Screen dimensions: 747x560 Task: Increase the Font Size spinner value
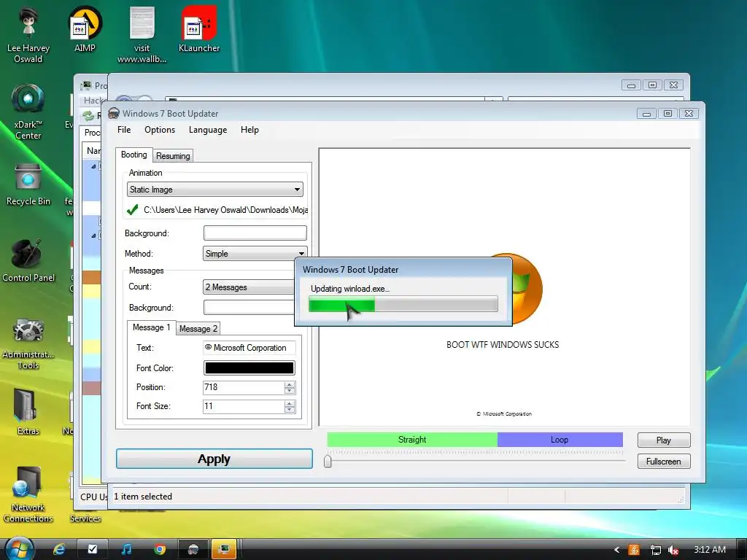coord(290,403)
